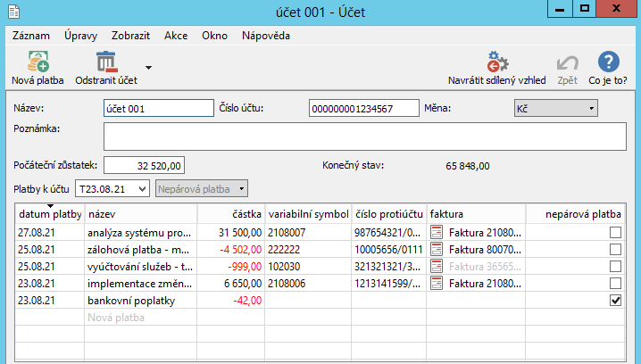Open invoice icon in the 27.08.21 row
The height and width of the screenshot is (364, 641).
437,233
